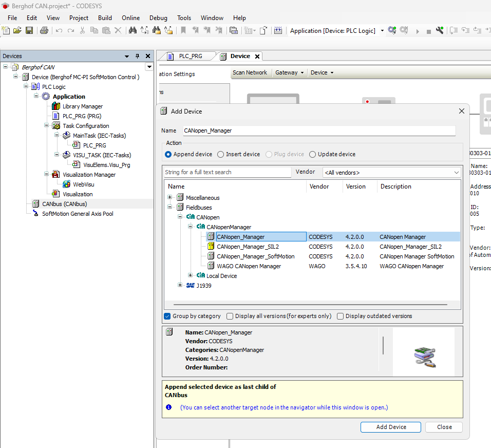Select WebVisu node in device tree
The image size is (491, 448).
[x=84, y=184]
